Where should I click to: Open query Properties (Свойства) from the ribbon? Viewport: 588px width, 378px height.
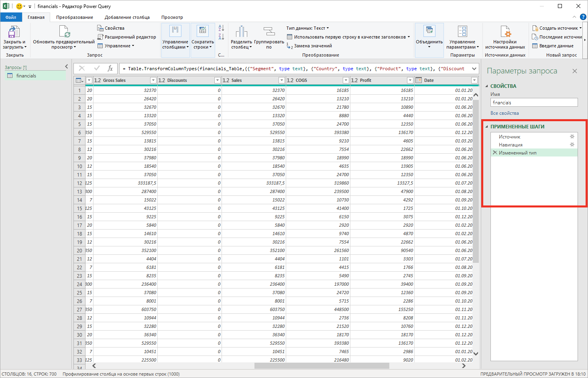point(111,28)
